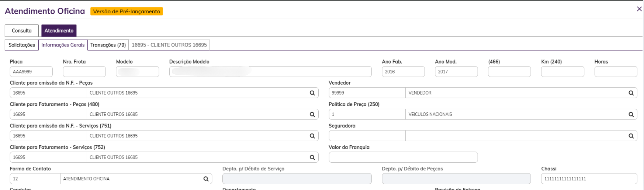Image resolution: width=644 pixels, height=190 pixels.
Task: Switch to the Consulta tab
Action: tap(22, 31)
